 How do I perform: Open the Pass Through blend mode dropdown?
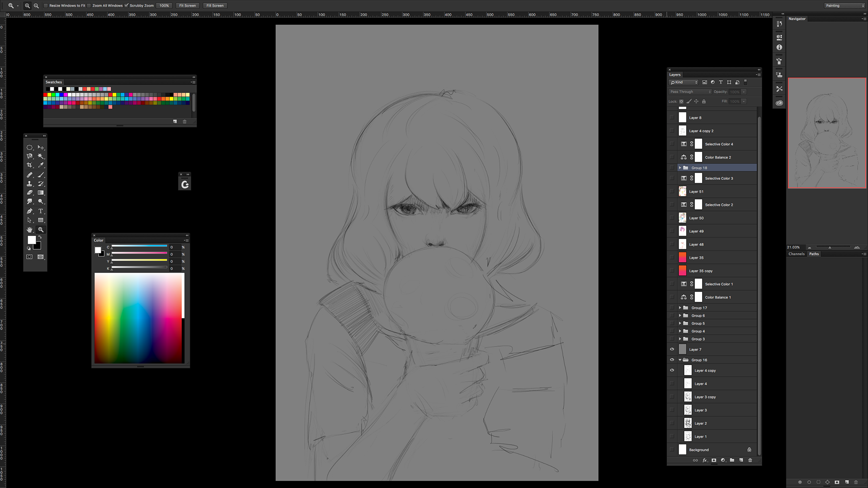click(x=690, y=92)
